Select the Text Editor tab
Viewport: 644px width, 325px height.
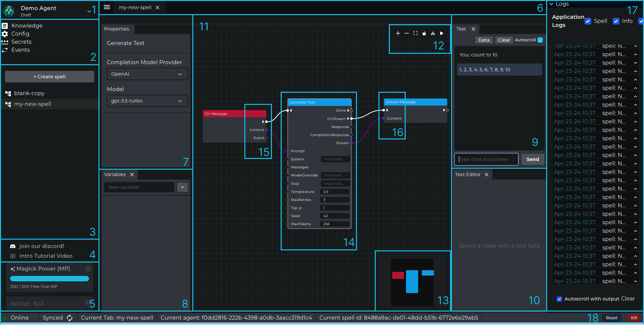468,175
